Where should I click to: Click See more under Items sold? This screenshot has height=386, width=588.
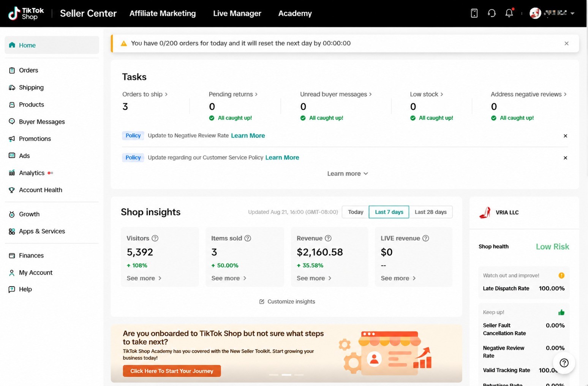click(x=229, y=278)
